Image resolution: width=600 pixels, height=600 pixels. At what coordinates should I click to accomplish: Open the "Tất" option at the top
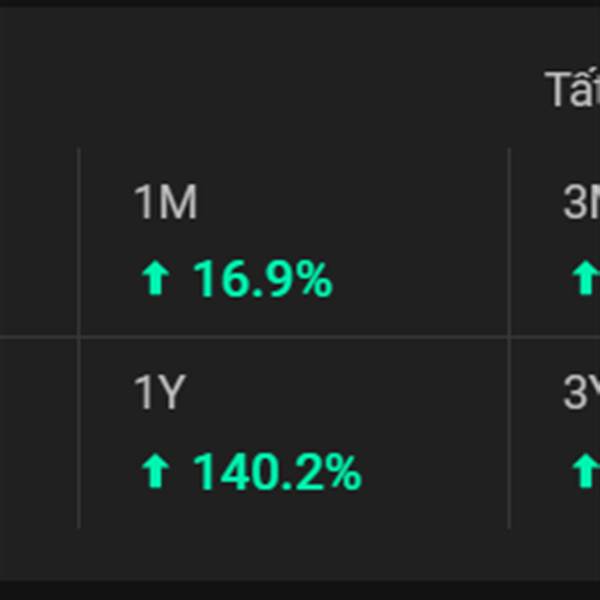coord(572,90)
